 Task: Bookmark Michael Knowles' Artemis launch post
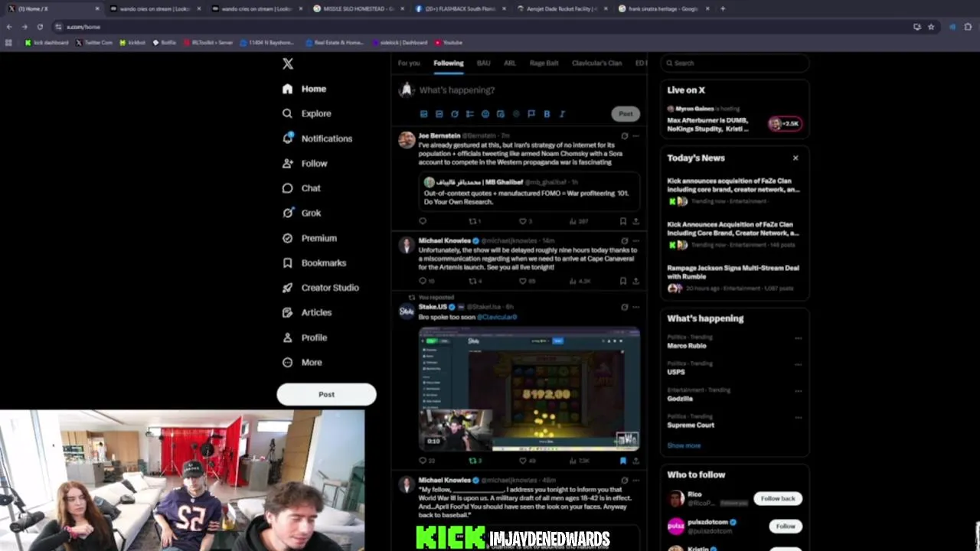click(623, 281)
